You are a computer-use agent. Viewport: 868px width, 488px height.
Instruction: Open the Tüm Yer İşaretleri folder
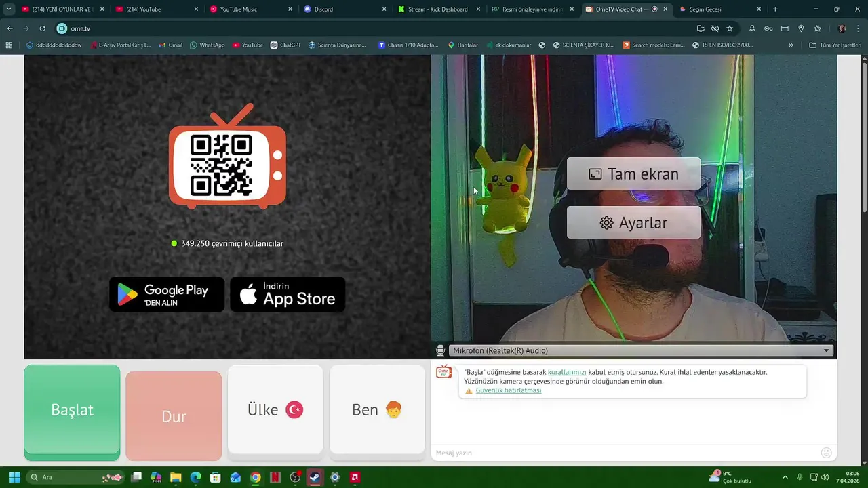coord(835,45)
